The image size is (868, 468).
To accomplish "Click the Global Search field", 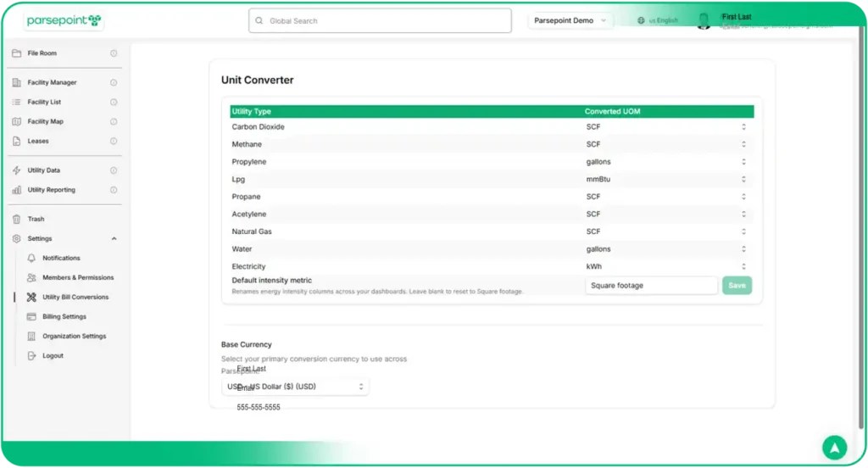I will tap(380, 20).
